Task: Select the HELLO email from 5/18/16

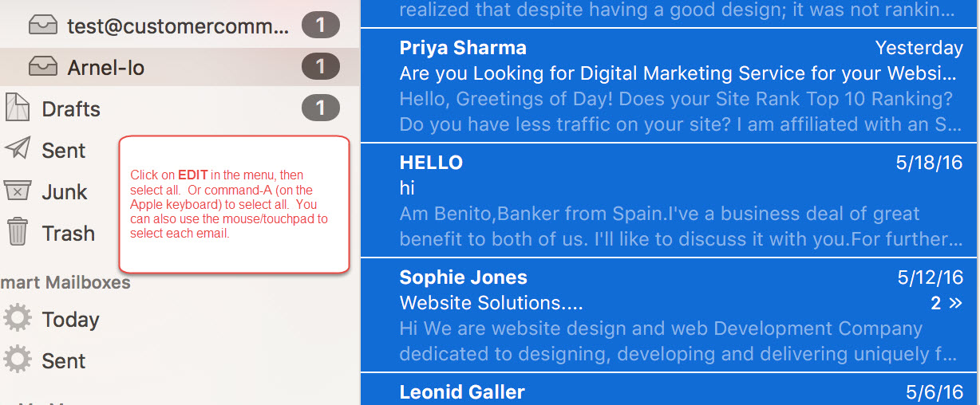Action: (x=669, y=201)
